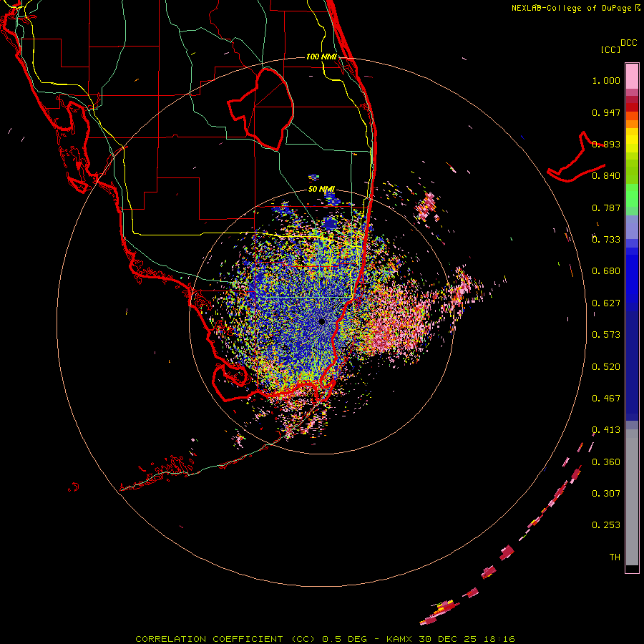This screenshot has width=644, height=644.
Task: Select the 0.787 scale value
Action: [x=606, y=208]
